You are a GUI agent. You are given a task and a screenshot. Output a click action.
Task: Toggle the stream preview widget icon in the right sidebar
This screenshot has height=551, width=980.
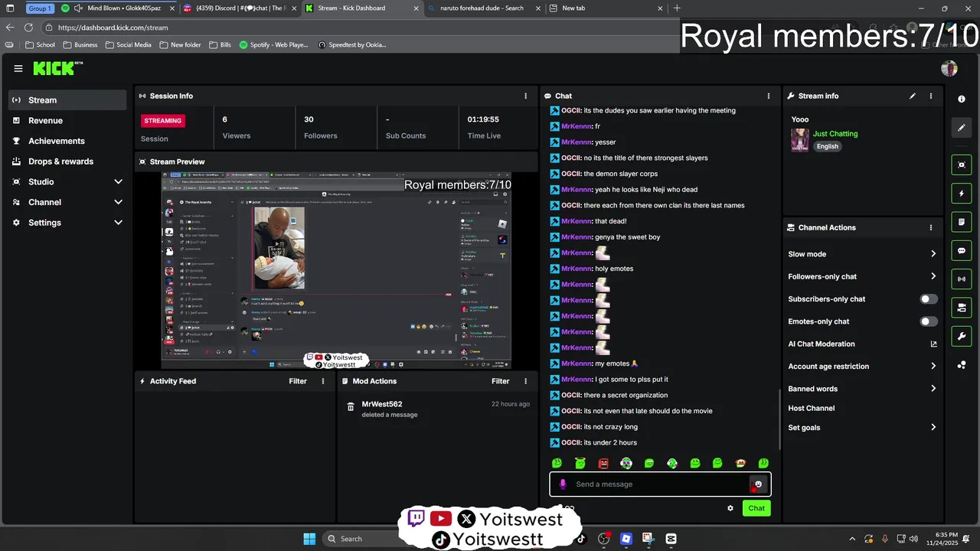(962, 165)
